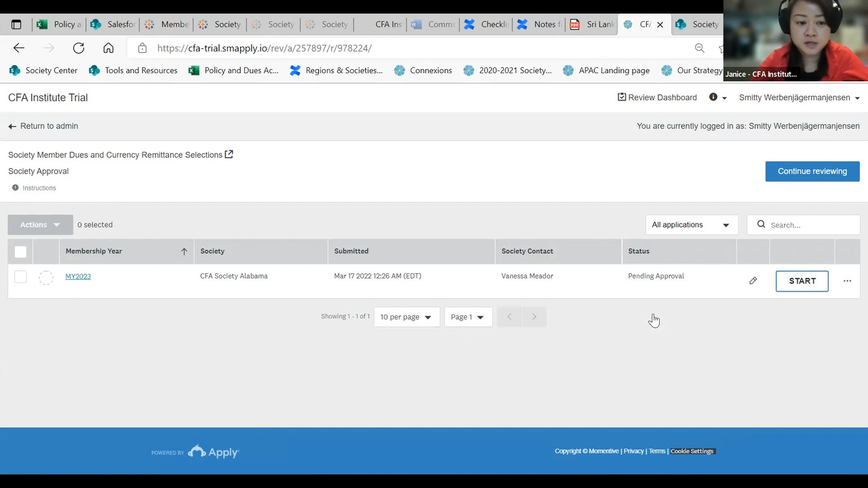Image resolution: width=868 pixels, height=488 pixels.
Task: Click the browser forward arrow
Action: [x=49, y=48]
